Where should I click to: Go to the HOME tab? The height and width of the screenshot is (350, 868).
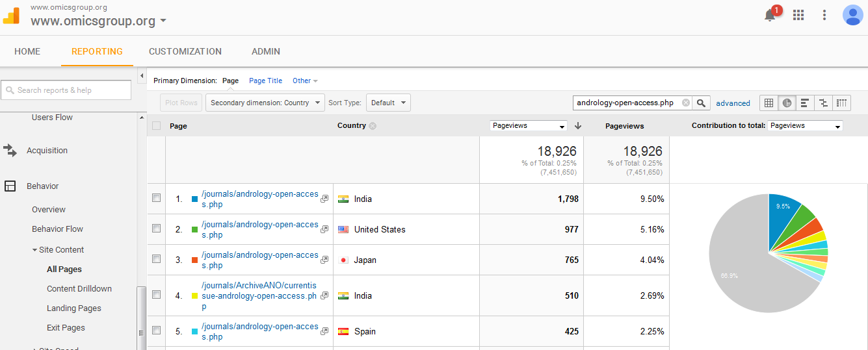click(x=27, y=51)
